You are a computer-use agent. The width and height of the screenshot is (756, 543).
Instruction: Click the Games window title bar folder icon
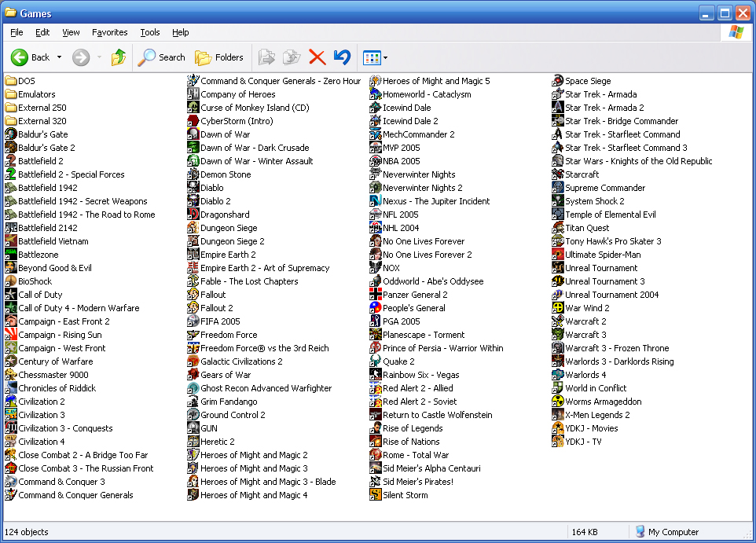click(x=10, y=13)
